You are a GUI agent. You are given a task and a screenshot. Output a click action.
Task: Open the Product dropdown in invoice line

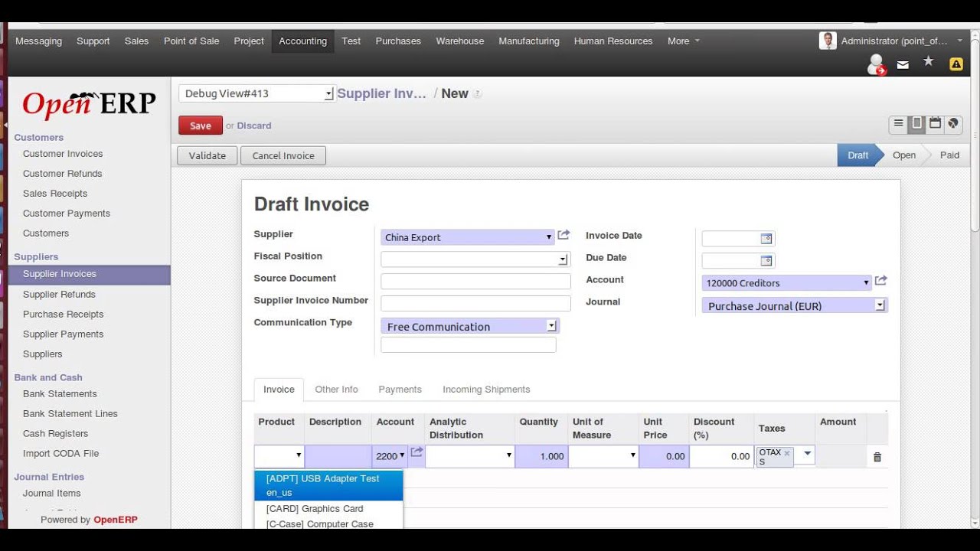coord(299,456)
